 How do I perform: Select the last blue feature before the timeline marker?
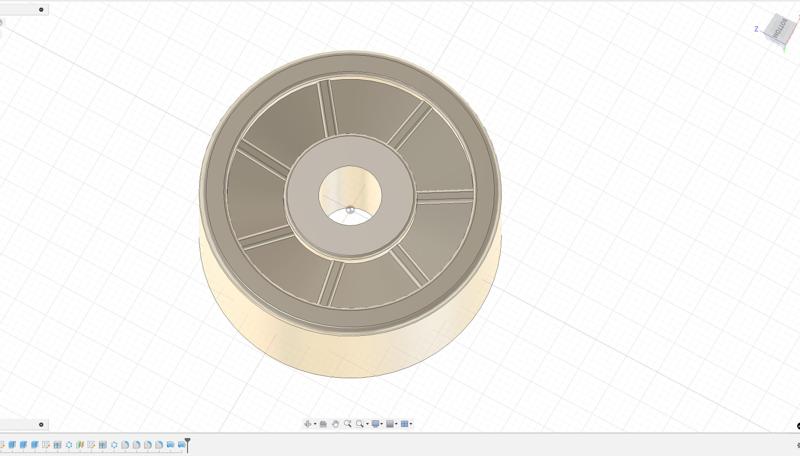pyautogui.click(x=181, y=445)
